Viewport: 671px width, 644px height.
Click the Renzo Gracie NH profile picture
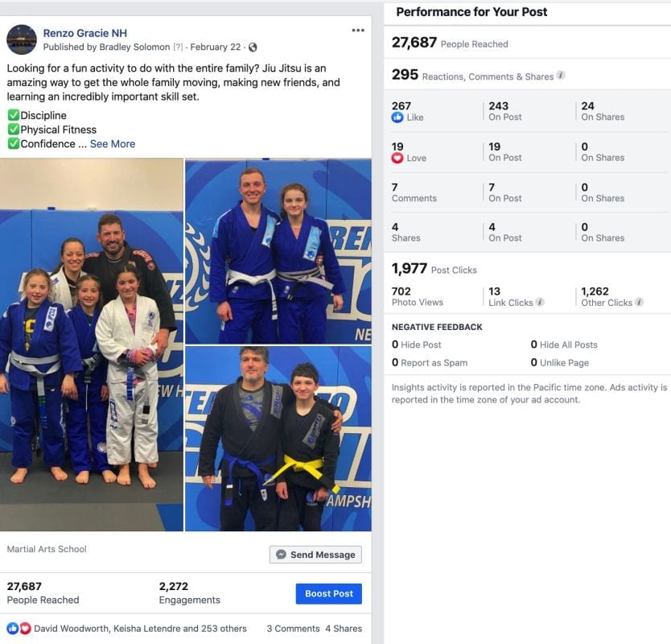coord(22,39)
